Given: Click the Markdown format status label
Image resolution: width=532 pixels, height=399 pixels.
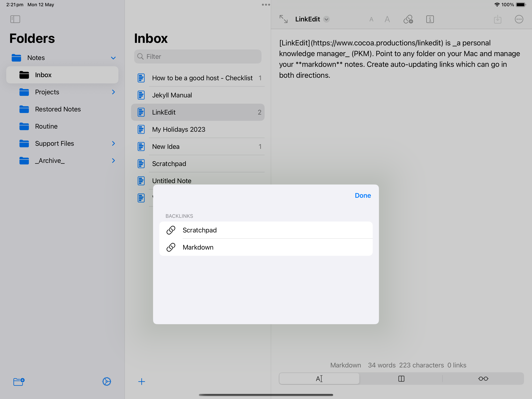Looking at the screenshot, I should pos(345,365).
